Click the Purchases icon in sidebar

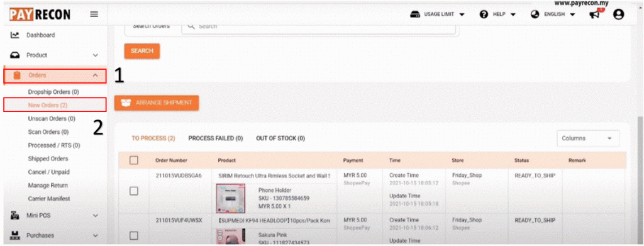(15, 235)
